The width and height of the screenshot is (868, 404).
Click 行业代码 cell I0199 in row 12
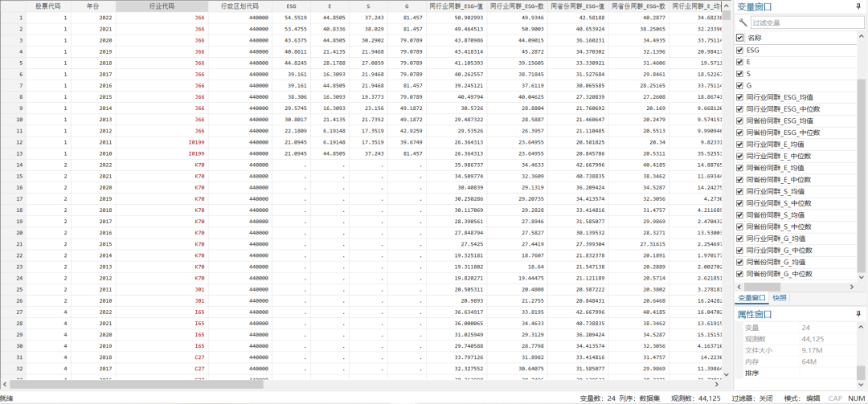coord(162,142)
